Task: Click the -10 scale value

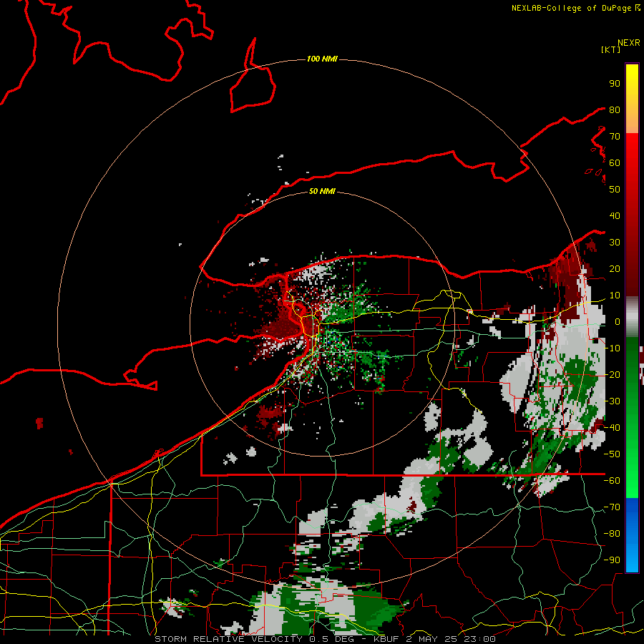Action: (x=612, y=348)
